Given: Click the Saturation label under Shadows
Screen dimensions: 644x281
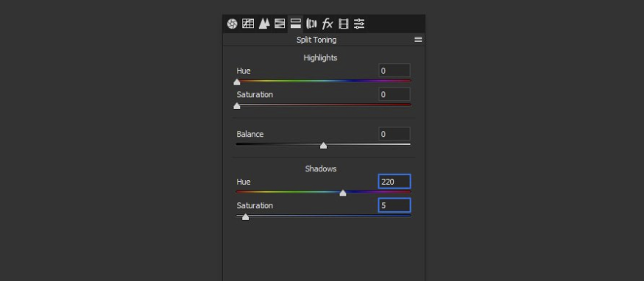Looking at the screenshot, I should pyautogui.click(x=255, y=205).
